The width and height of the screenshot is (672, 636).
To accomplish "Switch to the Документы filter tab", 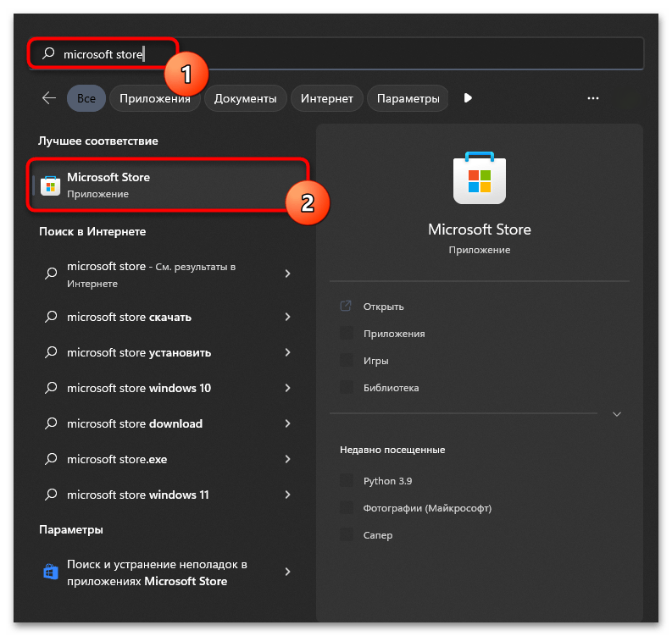I will pos(245,98).
